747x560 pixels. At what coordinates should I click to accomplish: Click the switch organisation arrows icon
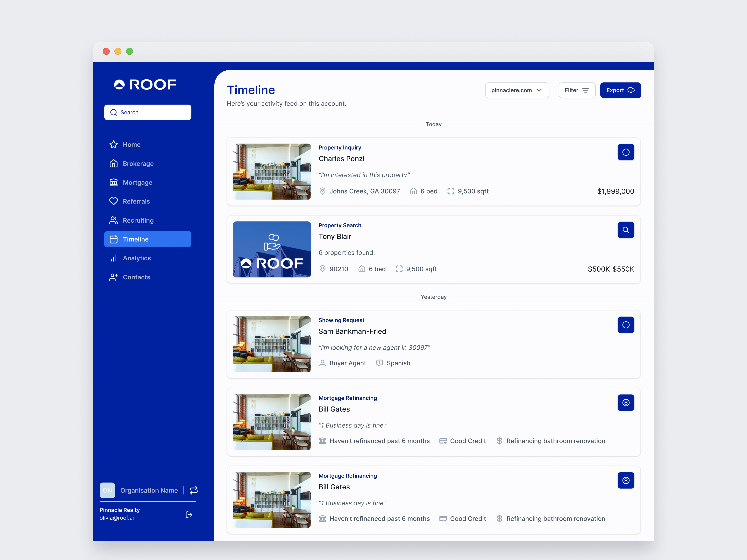(194, 490)
